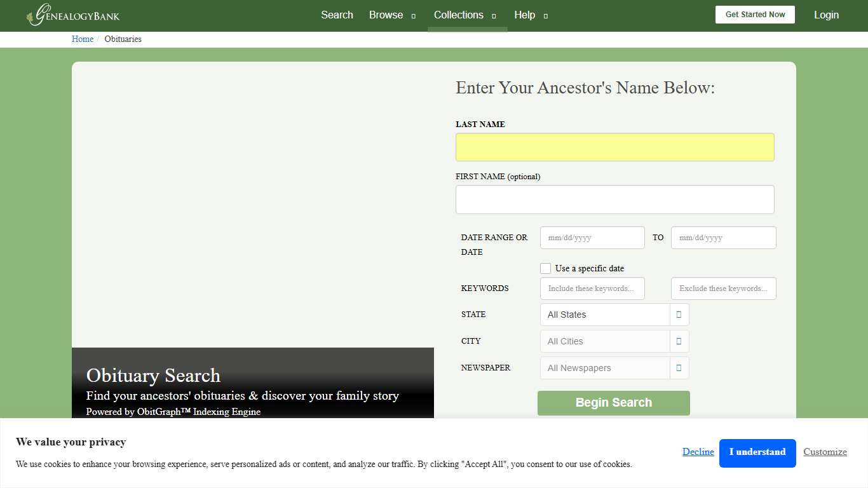868x488 pixels.
Task: Open the State dropdown arrow icon
Action: 679,315
